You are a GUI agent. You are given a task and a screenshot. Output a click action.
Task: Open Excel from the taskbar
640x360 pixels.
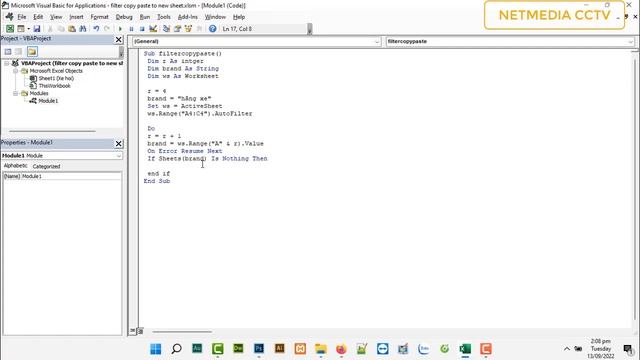(465, 349)
